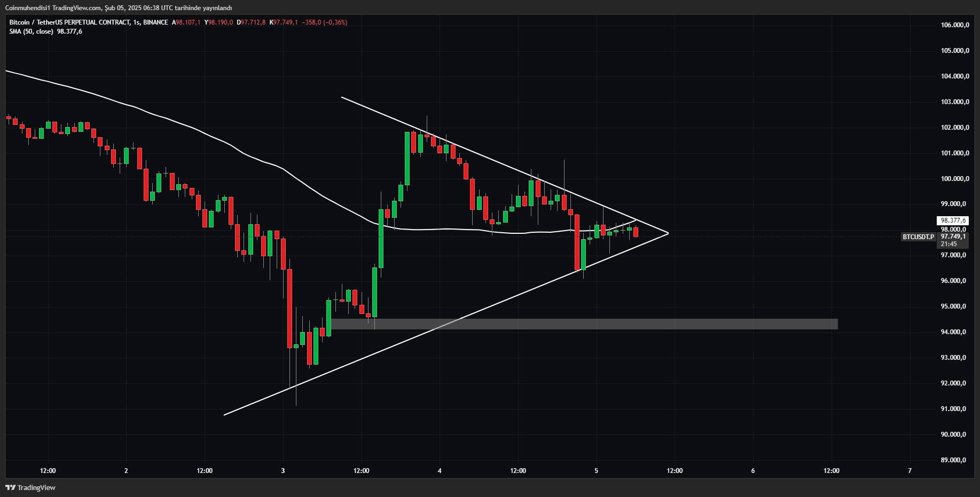The image size is (980, 497).
Task: Click the date label 3 on time axis
Action: (x=283, y=471)
